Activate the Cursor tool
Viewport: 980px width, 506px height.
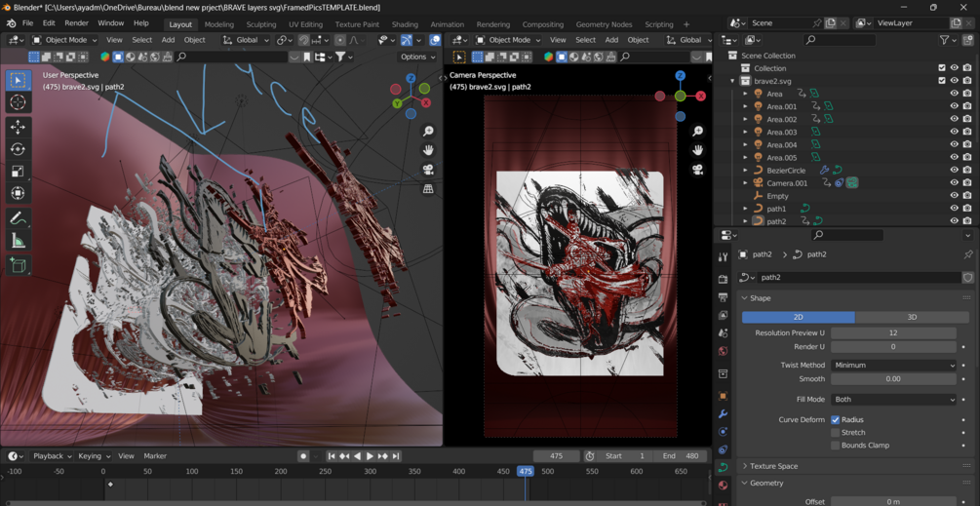pyautogui.click(x=18, y=102)
